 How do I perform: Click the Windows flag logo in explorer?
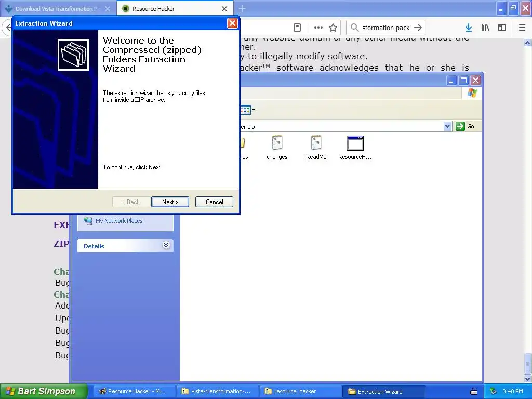point(472,93)
